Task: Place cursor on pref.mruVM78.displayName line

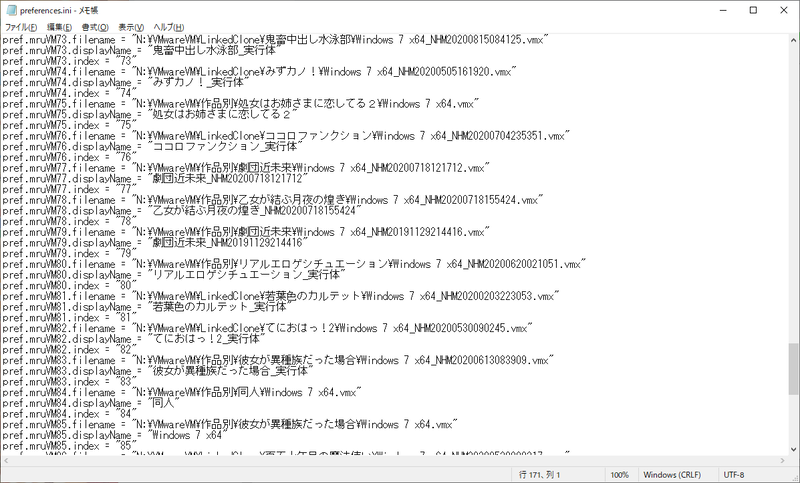Action: (x=182, y=211)
